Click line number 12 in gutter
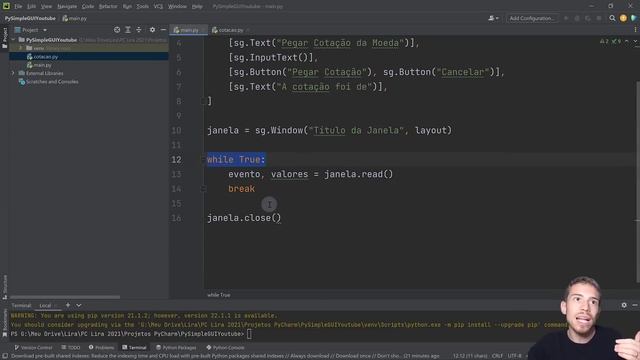 point(176,160)
